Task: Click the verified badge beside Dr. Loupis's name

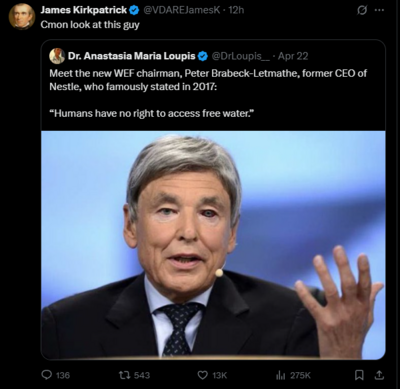Action: coord(203,56)
